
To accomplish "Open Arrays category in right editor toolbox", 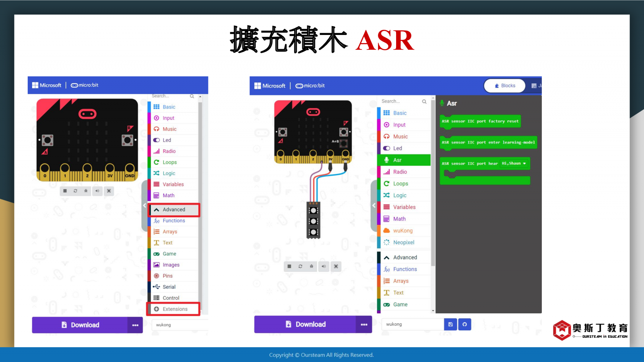I will click(404, 281).
